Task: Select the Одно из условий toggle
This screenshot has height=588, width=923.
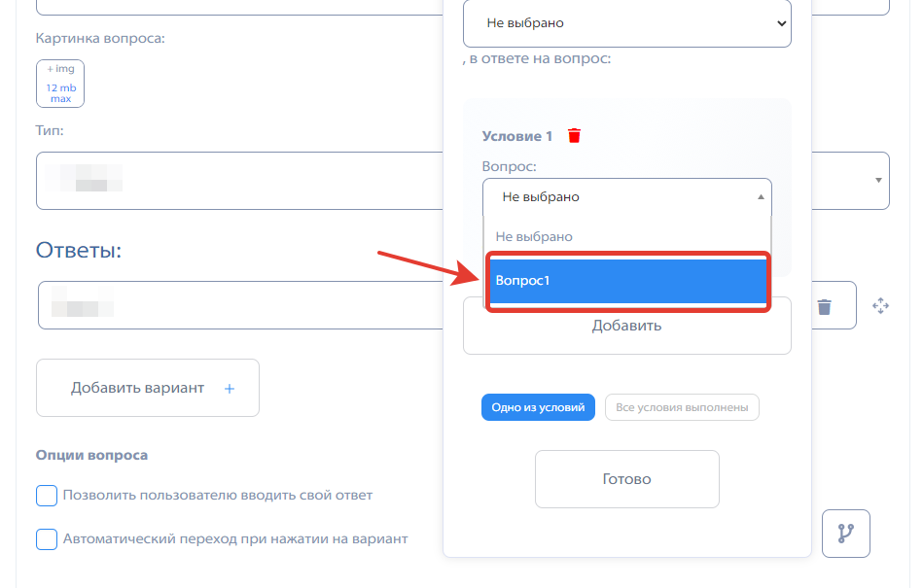Action: (538, 407)
